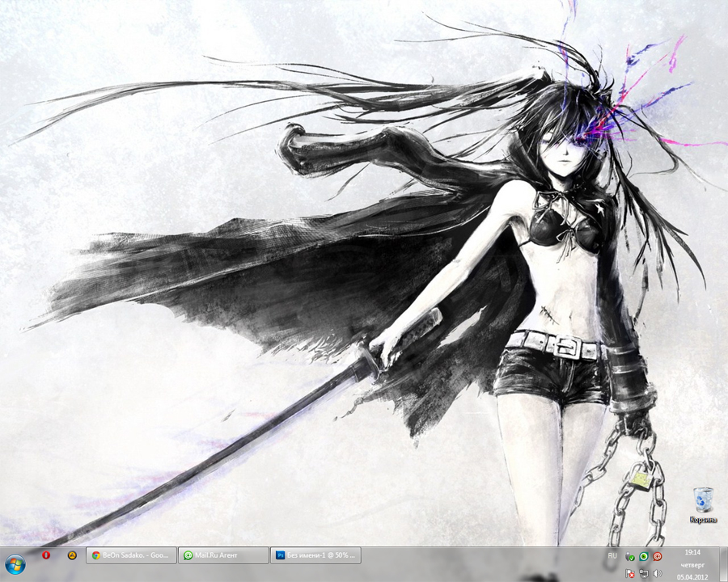Screen dimensions: 728x582
Task: Open the network connection tray icon
Action: tap(644, 574)
